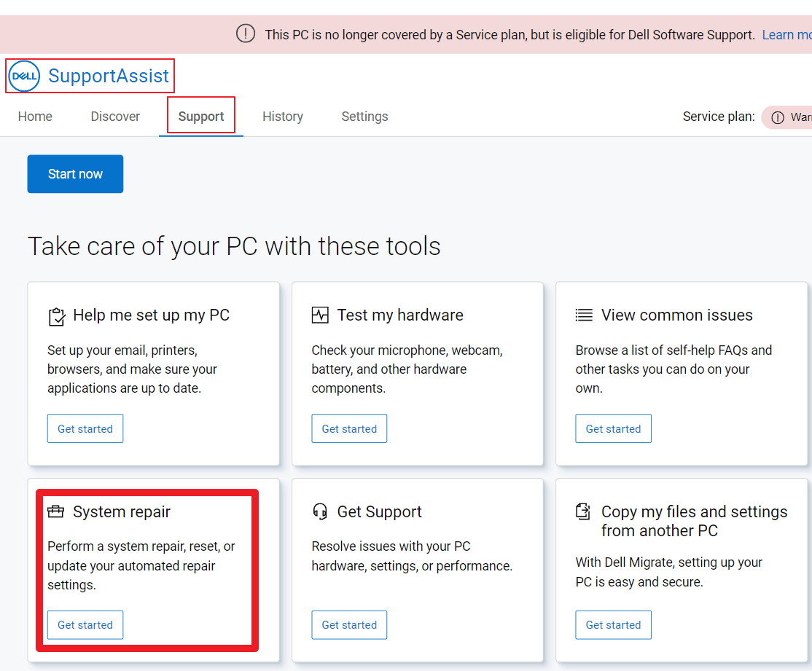Click 'Copy my files and settings' title
The width and height of the screenshot is (812, 671).
695,521
